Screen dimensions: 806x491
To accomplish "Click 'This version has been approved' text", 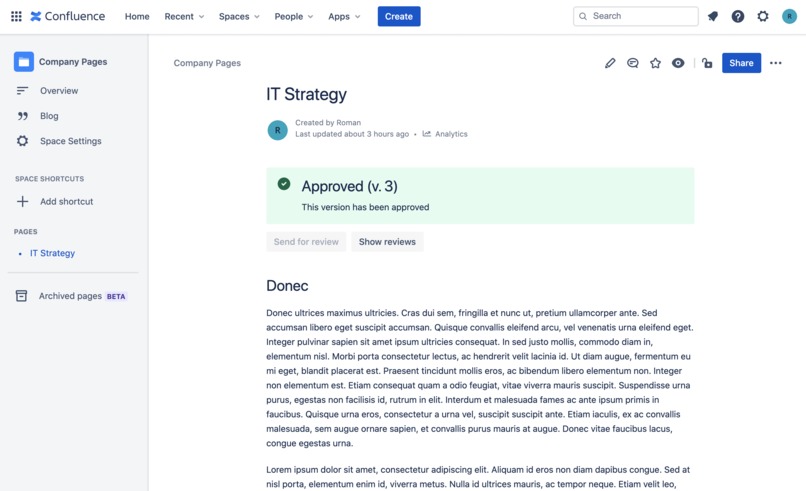I will tap(365, 207).
